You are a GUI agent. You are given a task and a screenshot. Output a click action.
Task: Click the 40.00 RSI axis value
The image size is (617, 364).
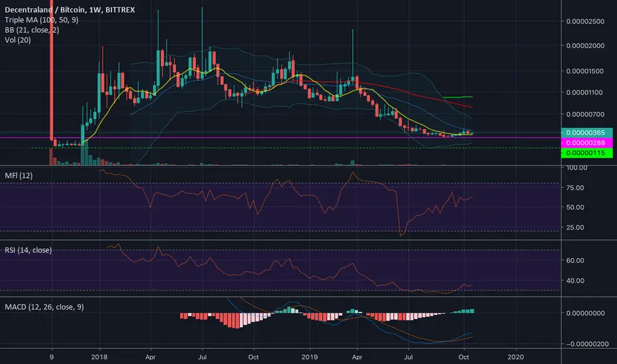click(x=575, y=281)
